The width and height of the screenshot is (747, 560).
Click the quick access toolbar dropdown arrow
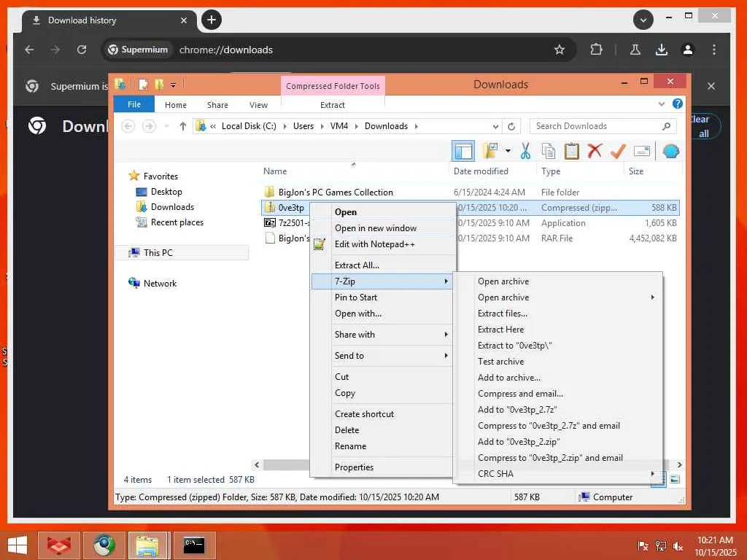click(173, 85)
